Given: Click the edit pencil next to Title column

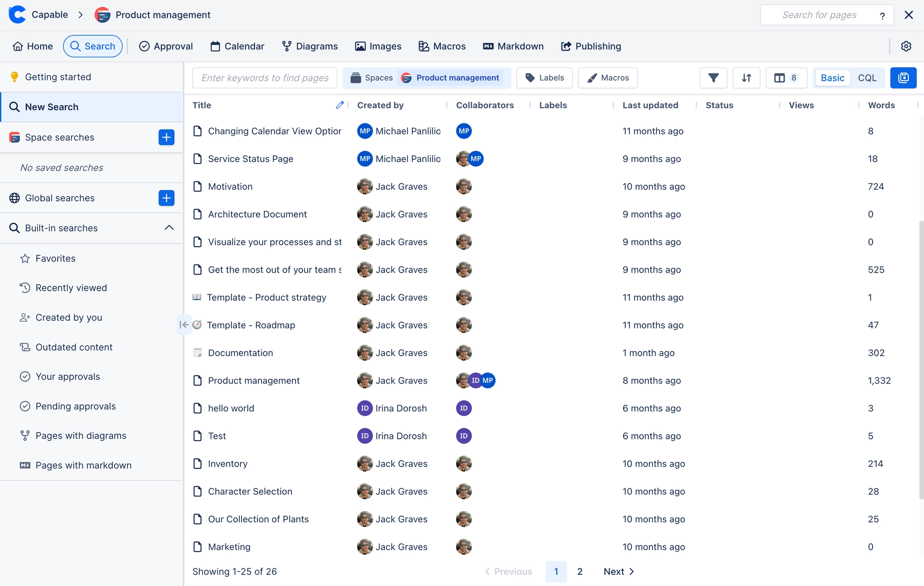Looking at the screenshot, I should (340, 105).
